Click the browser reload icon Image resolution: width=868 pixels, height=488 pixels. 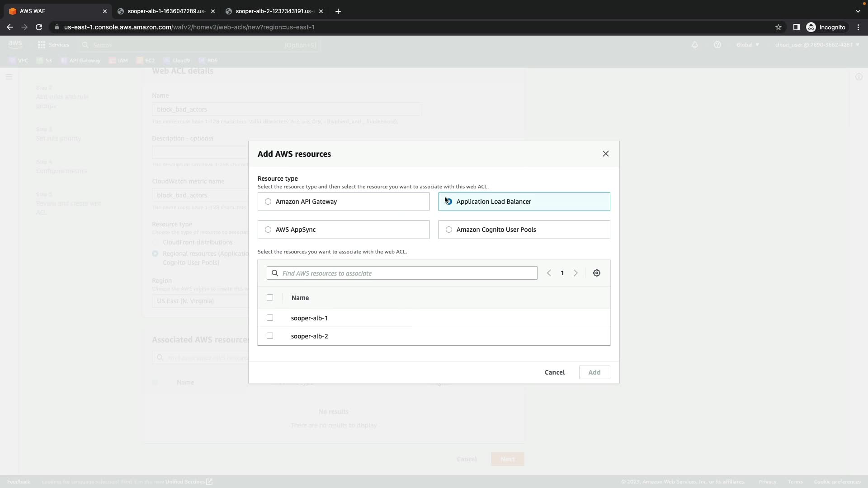pyautogui.click(x=39, y=27)
